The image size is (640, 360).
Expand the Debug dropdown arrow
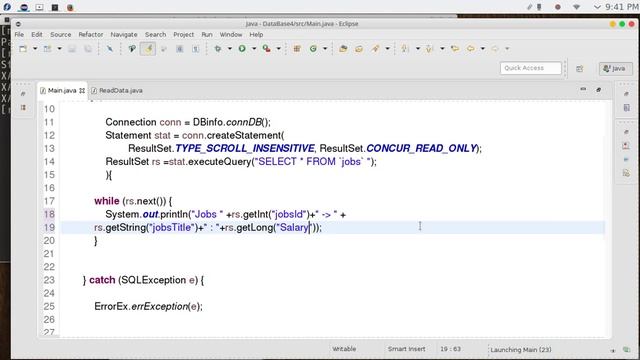click(x=229, y=49)
